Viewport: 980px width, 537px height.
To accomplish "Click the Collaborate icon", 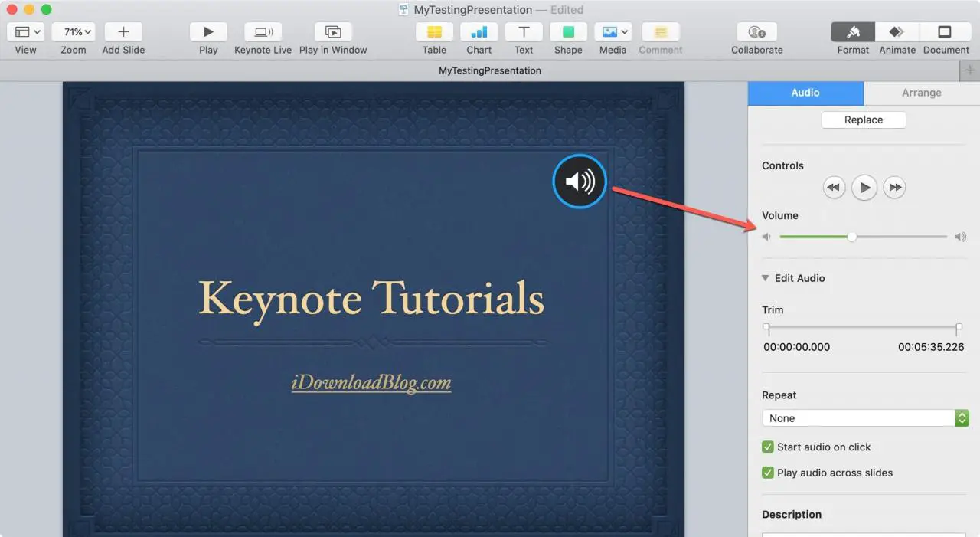I will click(756, 32).
